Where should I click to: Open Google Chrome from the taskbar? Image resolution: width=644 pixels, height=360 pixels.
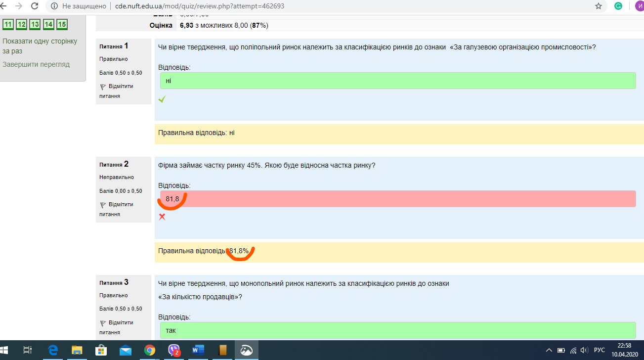point(149,350)
